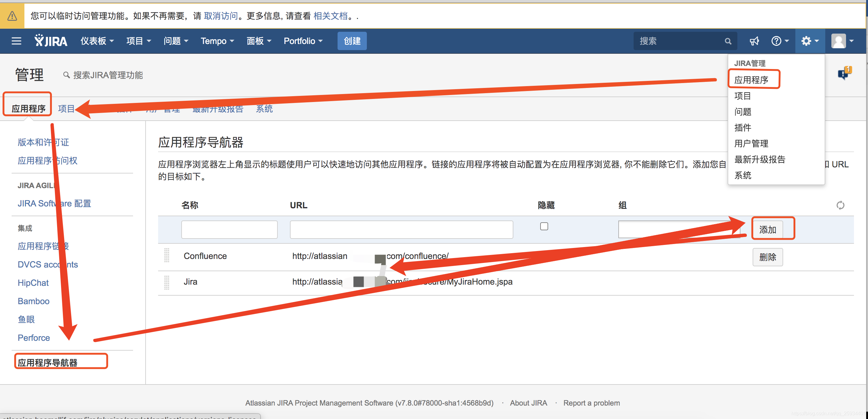Click the About JIRA footer link
Viewport: 868px width, 419px height.
[528, 403]
